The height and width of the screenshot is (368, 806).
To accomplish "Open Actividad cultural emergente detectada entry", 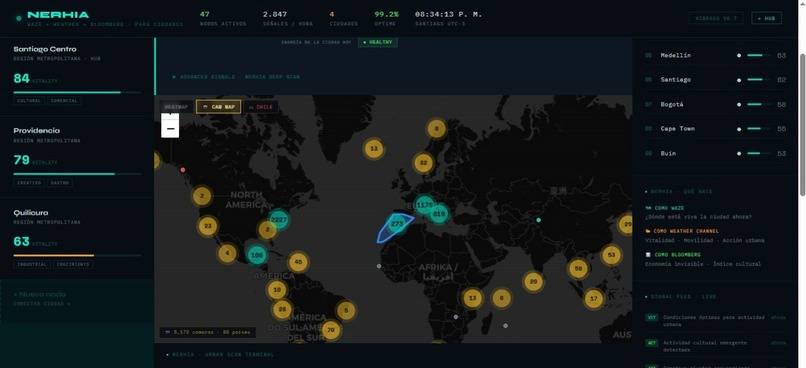I will coord(716,346).
